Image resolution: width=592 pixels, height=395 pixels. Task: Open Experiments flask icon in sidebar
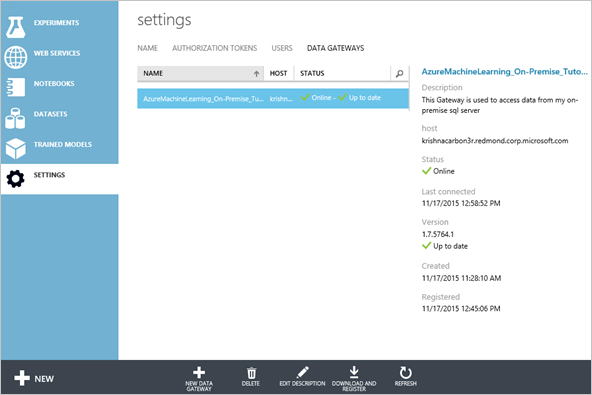pos(15,26)
